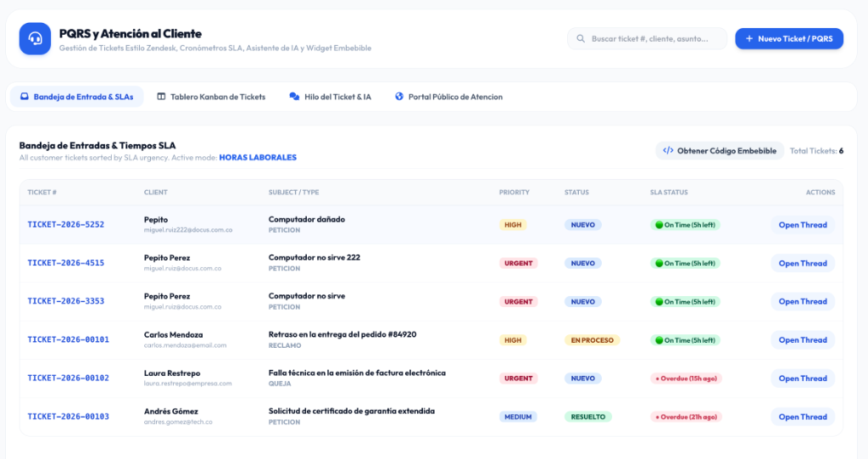Click Overdue (15h ago) SLA badge
The height and width of the screenshot is (459, 868).
pos(686,378)
